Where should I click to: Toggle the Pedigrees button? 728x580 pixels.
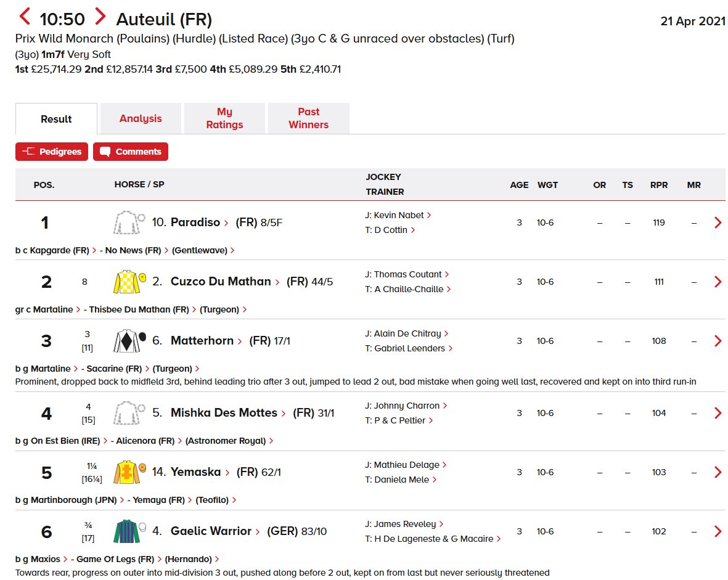(52, 152)
